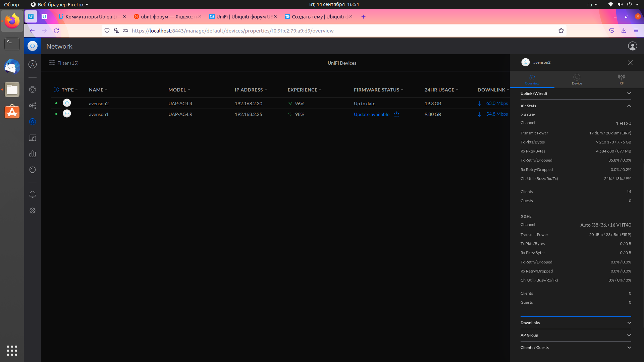Sort by the IP ADDRESS column
The height and width of the screenshot is (362, 644).
[x=251, y=89]
